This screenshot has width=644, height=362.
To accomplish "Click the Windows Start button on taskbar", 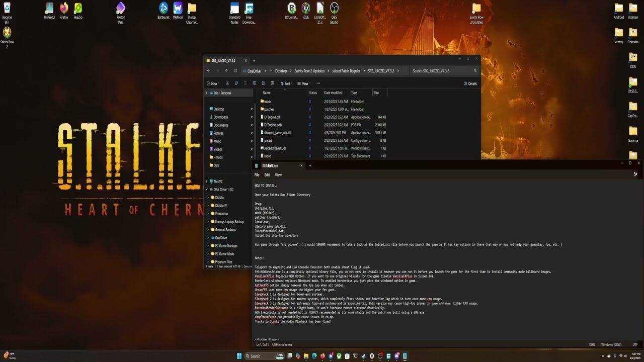I will tap(239, 356).
